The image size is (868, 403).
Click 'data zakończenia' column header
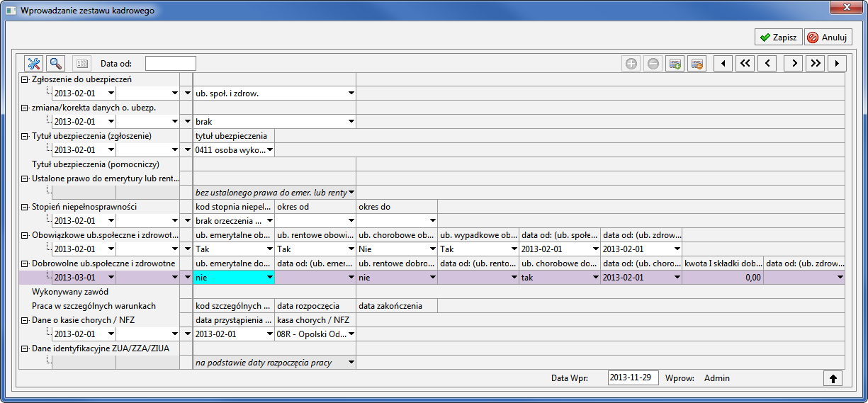click(396, 306)
